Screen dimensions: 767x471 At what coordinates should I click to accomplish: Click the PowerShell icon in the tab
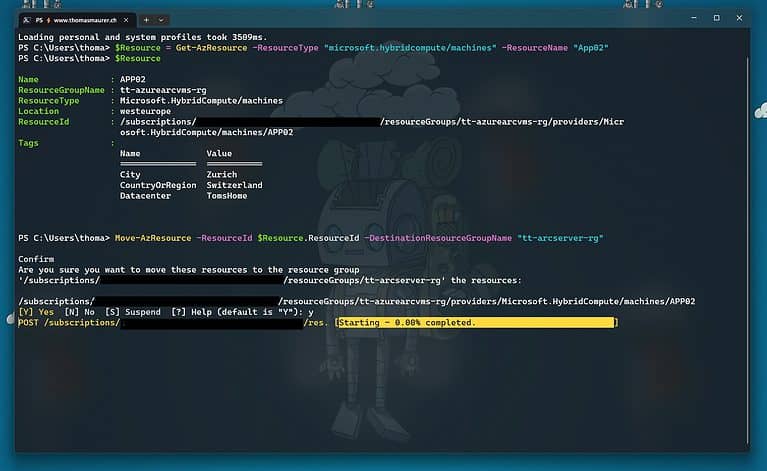click(x=27, y=20)
